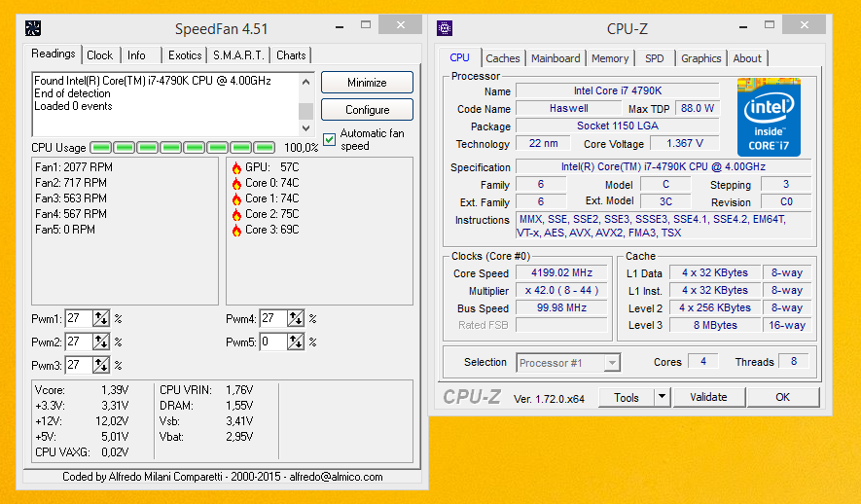
Task: Click the Package 'Socket 1150 LGA' field
Action: [618, 126]
